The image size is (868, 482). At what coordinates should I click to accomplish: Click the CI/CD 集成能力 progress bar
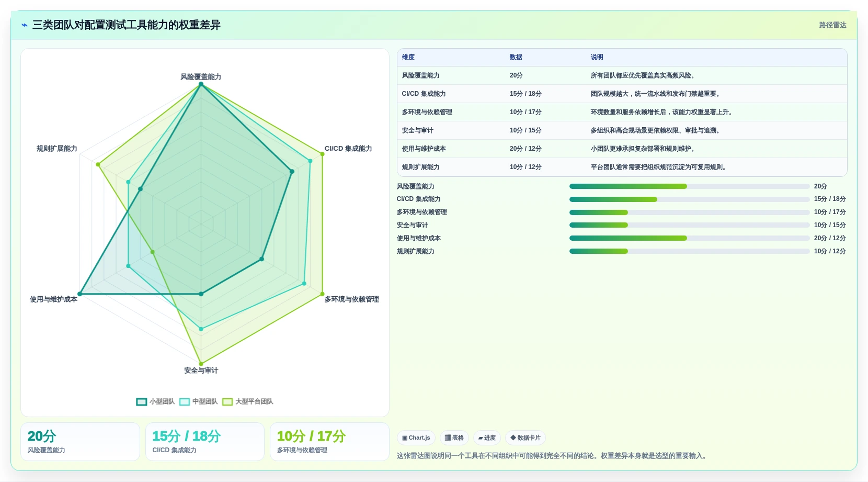[689, 199]
